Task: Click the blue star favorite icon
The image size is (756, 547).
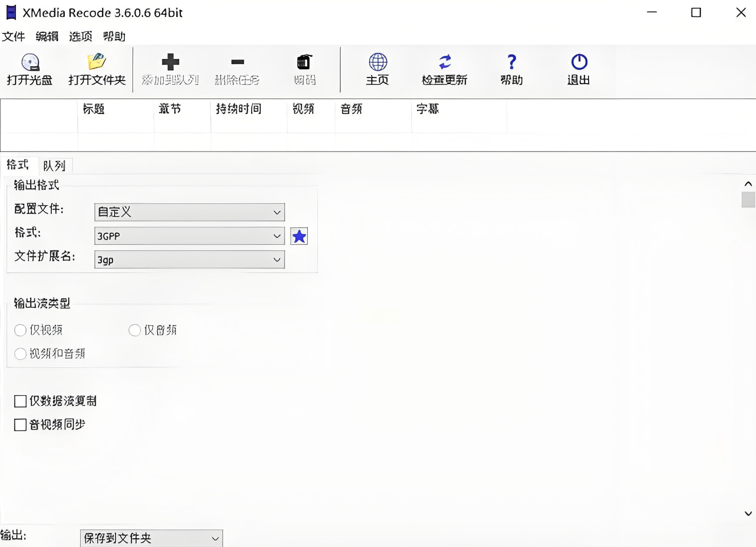Action: click(x=299, y=236)
